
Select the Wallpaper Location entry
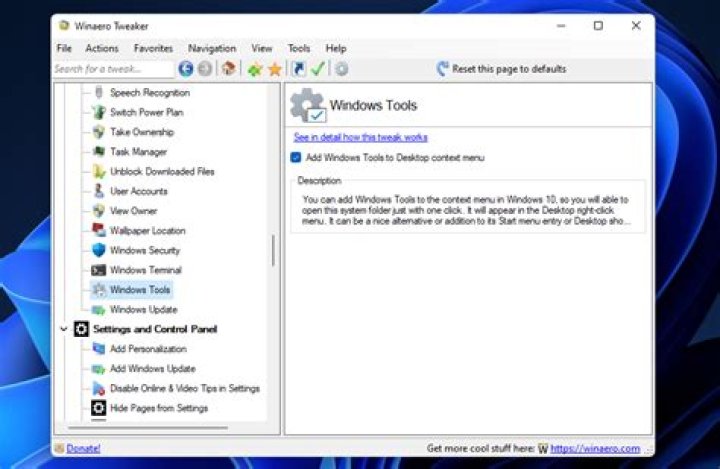147,231
